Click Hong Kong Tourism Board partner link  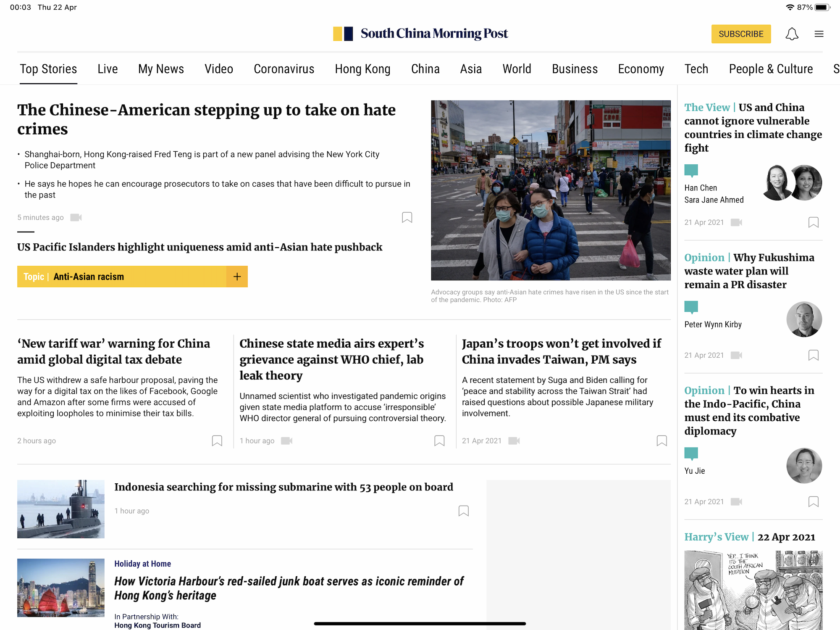[157, 625]
